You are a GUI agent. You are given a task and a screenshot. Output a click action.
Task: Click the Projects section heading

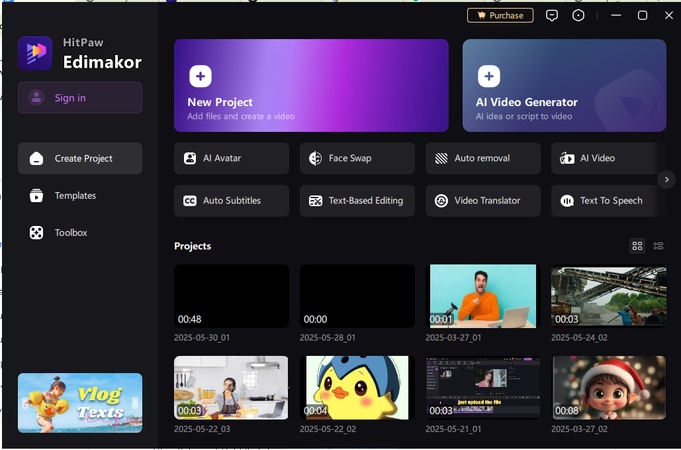point(192,246)
